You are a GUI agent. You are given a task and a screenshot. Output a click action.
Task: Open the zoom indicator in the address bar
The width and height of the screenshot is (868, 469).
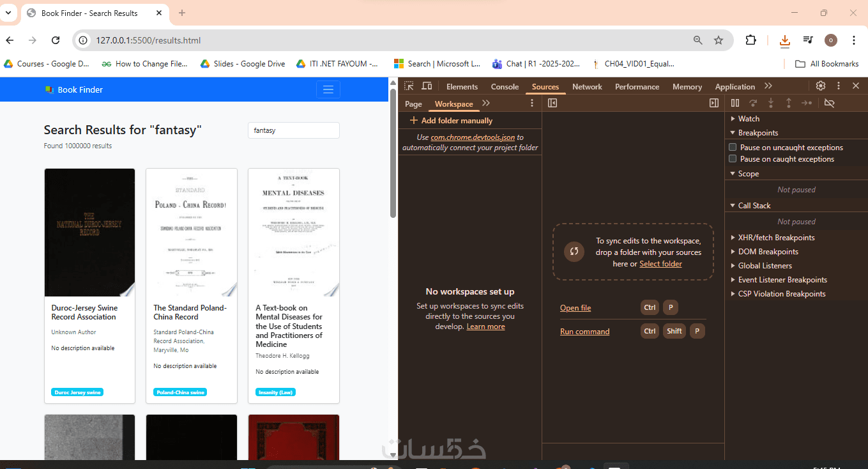(698, 40)
